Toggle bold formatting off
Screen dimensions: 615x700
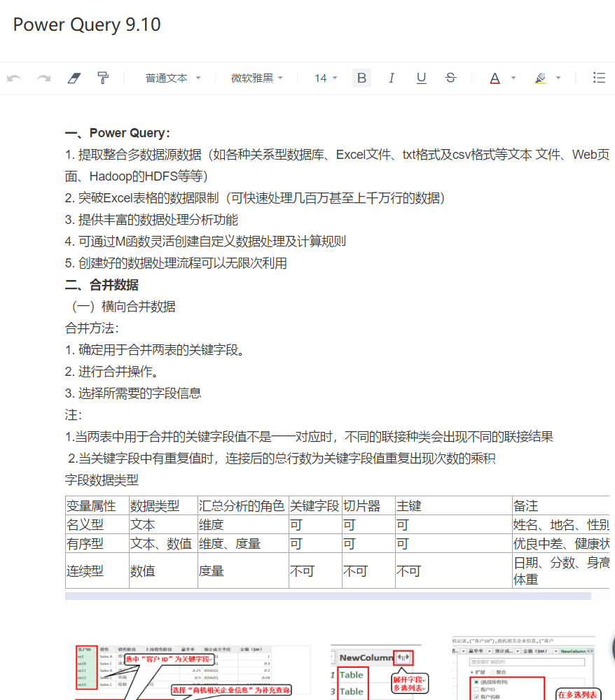361,78
